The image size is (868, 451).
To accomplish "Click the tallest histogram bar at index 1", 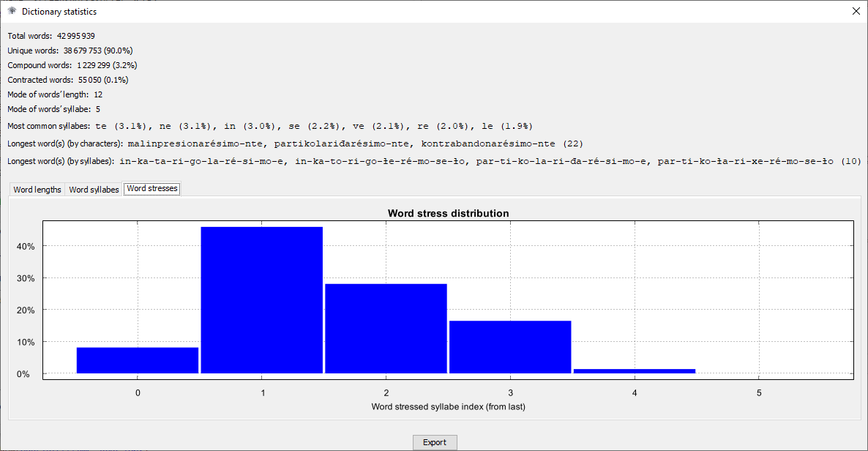I will [262, 299].
